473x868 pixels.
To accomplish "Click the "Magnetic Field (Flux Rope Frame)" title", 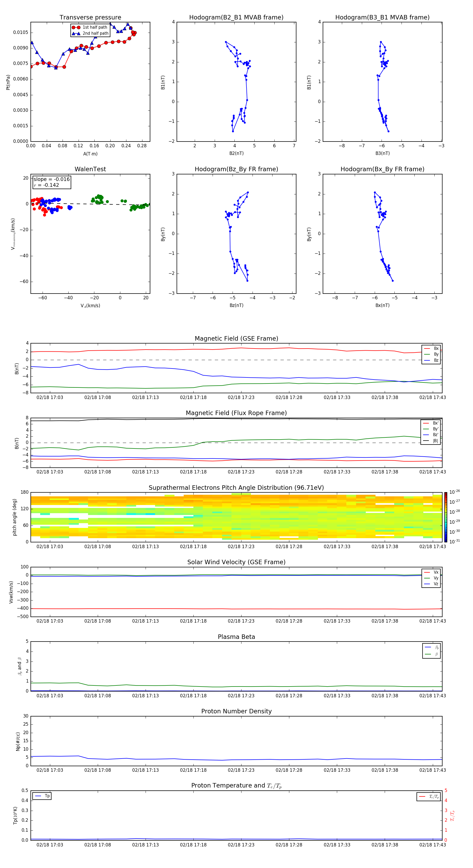I will point(236,413).
